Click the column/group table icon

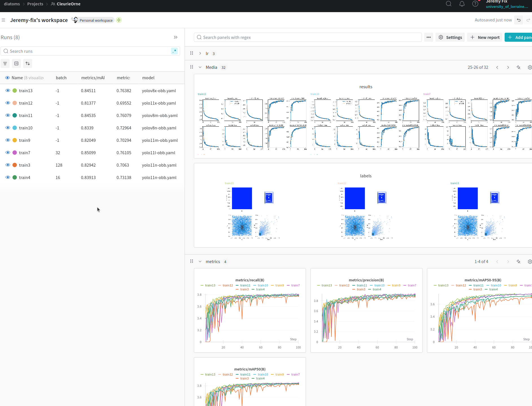coord(16,63)
